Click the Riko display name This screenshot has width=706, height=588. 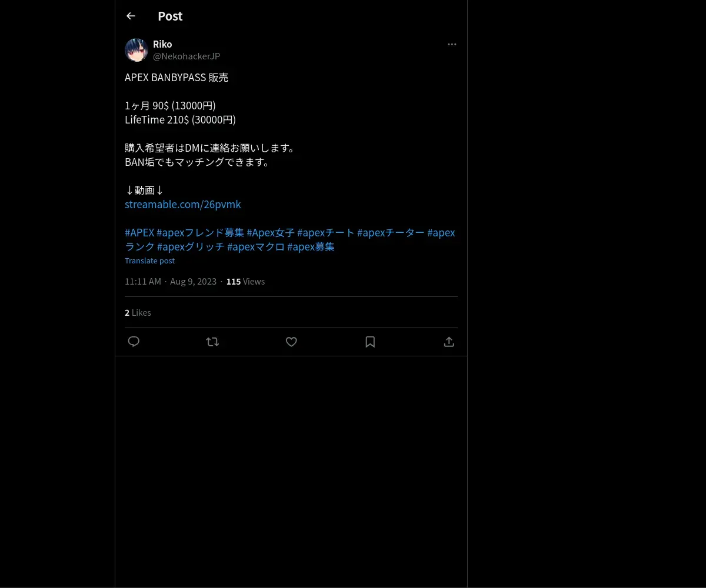[162, 44]
